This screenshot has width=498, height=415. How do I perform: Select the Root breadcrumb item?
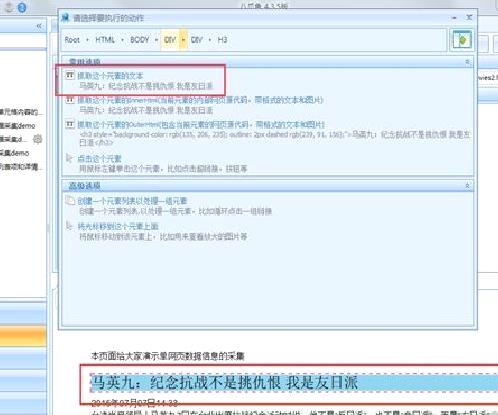[x=72, y=40]
